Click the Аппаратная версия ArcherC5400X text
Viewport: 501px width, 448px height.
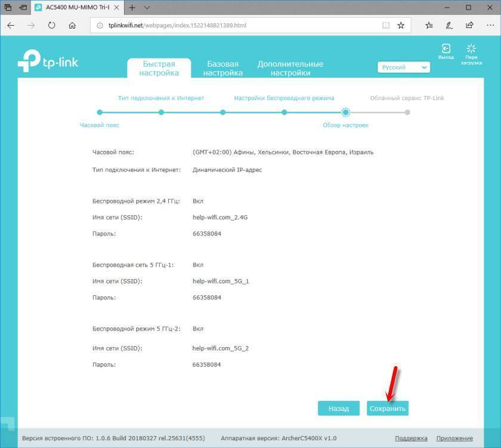pos(279,438)
